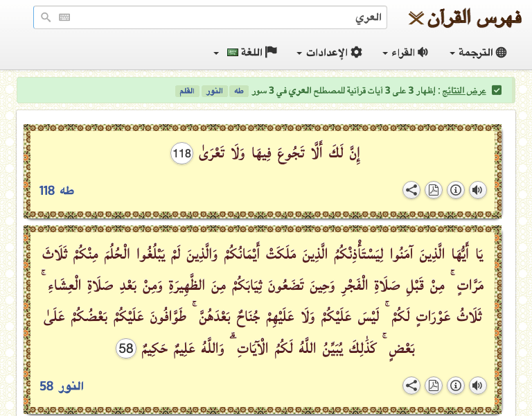The width and height of the screenshot is (532, 416).
Task: Play audio for An-Nur verse 58
Action: pos(477,385)
